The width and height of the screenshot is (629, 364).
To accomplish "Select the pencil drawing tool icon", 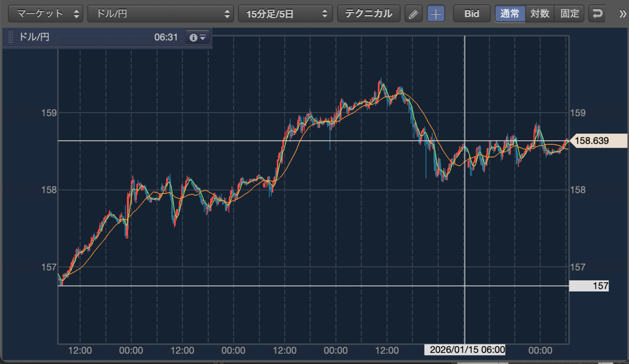I will 414,14.
